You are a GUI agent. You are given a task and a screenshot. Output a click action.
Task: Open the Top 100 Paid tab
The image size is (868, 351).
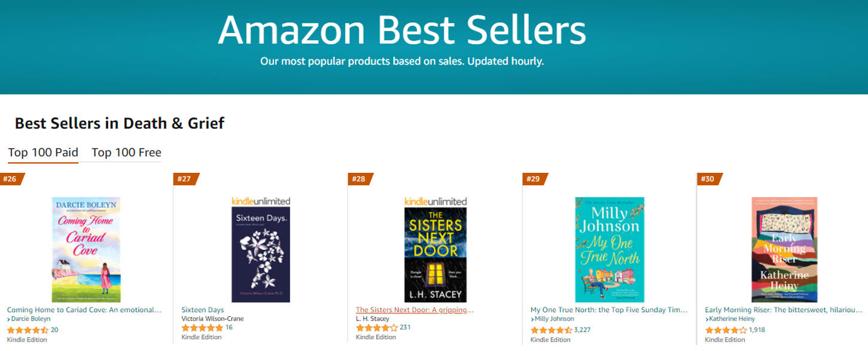pos(43,152)
